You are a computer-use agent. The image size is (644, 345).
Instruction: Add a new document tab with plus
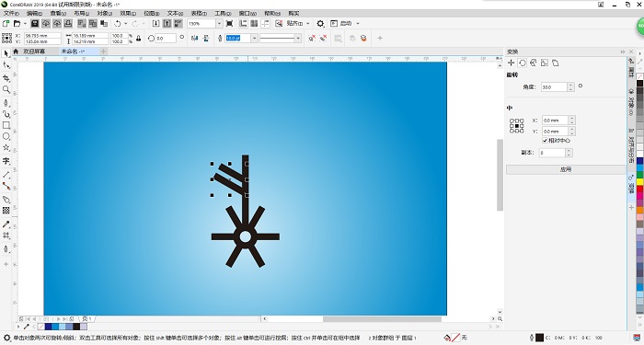(x=103, y=52)
